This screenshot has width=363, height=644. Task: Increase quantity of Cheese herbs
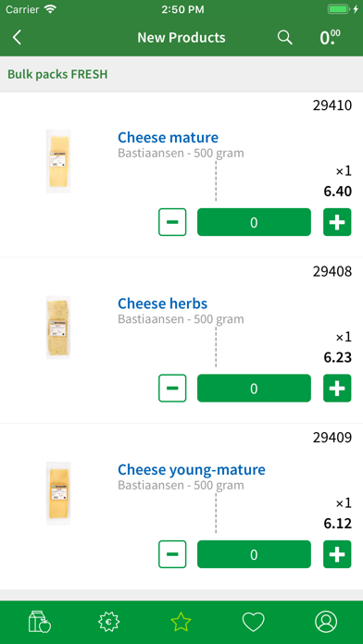[337, 388]
